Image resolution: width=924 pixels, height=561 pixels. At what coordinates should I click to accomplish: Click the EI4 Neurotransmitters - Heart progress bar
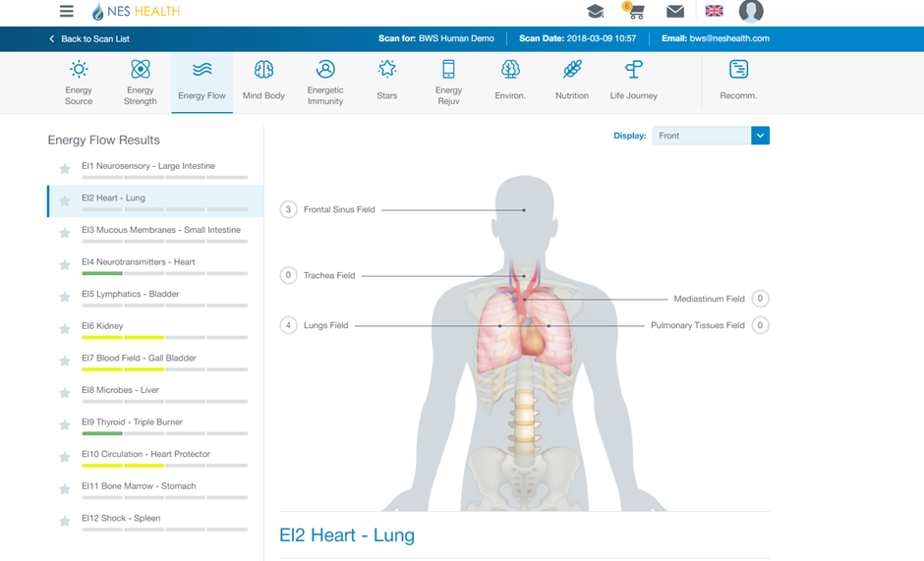click(x=164, y=273)
